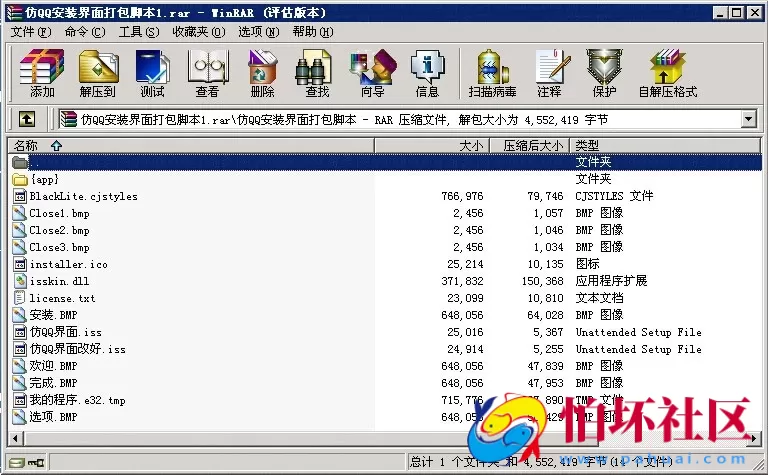Click the key icon in the status bar

(x=36, y=462)
